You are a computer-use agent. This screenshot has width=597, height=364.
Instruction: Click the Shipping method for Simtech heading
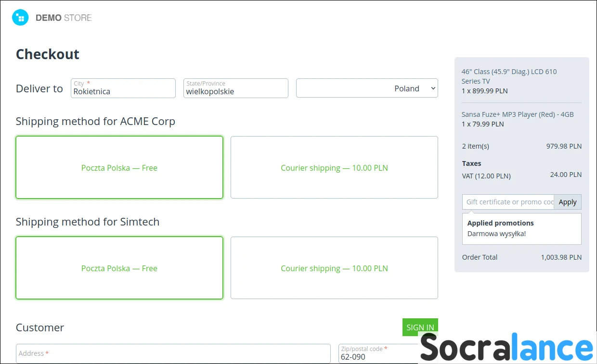(x=88, y=222)
